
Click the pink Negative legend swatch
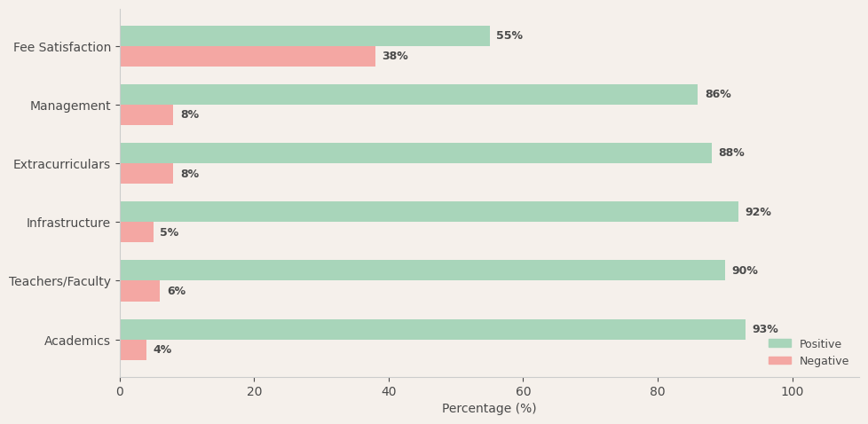[x=779, y=361]
